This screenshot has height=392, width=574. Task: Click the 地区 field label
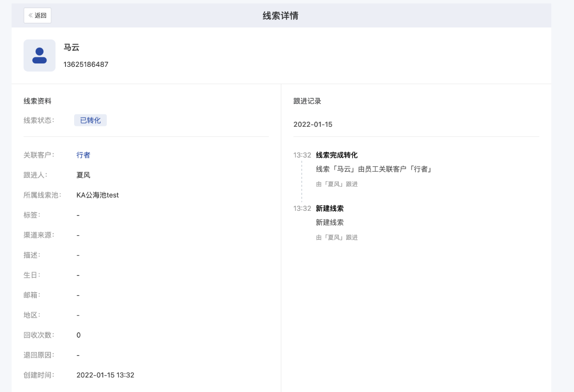point(32,315)
